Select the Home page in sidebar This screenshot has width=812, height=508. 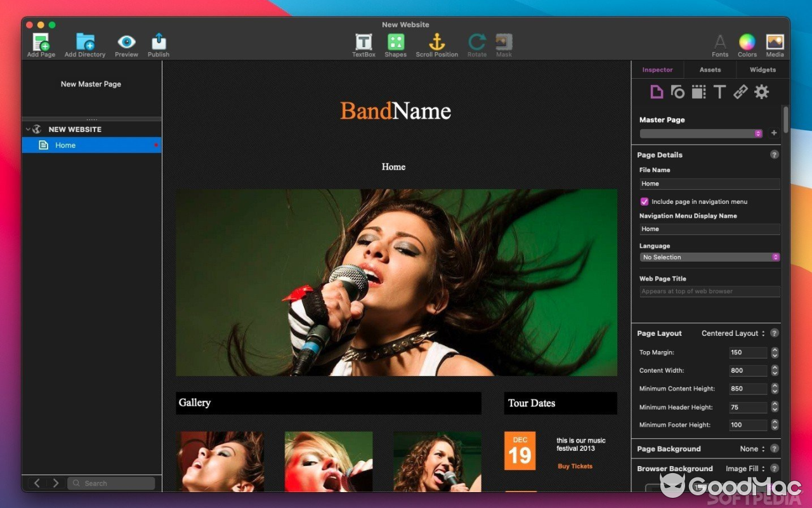point(65,145)
